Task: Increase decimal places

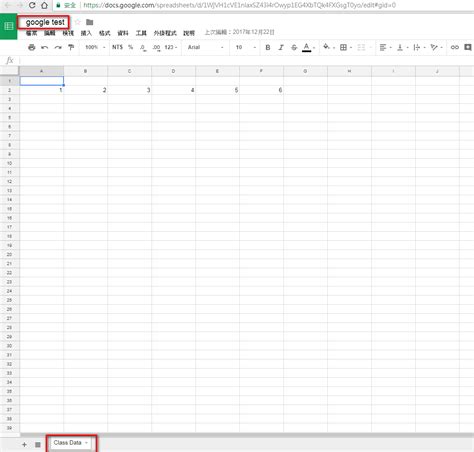Action: [156, 48]
